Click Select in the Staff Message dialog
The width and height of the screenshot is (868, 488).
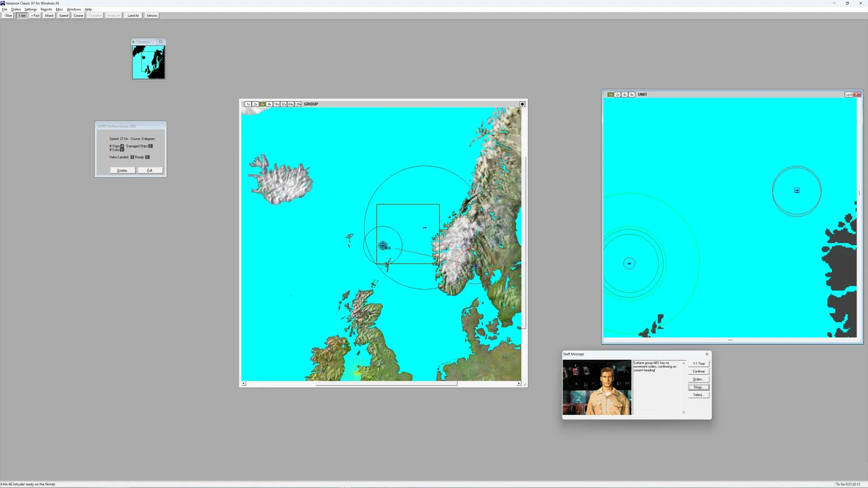698,394
